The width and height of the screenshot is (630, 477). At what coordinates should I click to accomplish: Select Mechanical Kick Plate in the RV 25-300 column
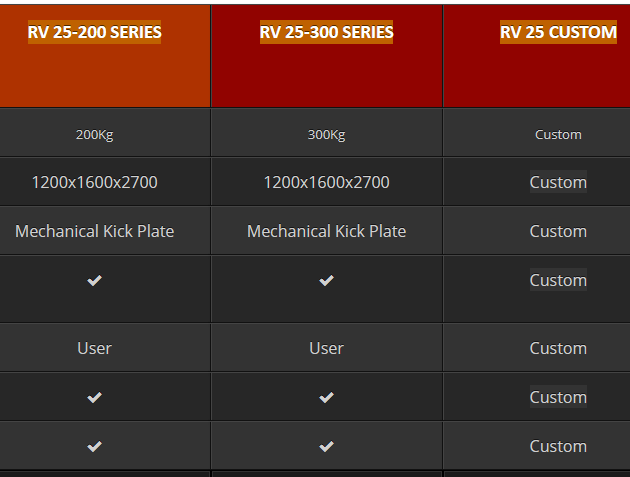pyautogui.click(x=326, y=231)
